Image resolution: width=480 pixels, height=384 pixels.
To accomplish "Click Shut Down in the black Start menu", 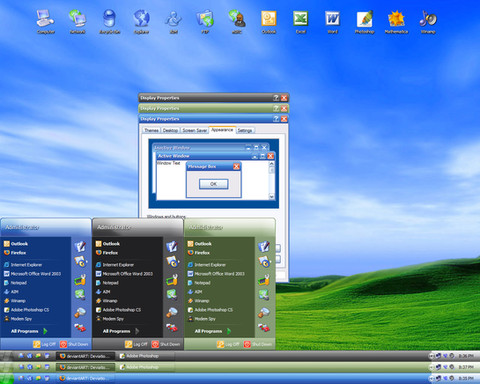I will coord(166,344).
